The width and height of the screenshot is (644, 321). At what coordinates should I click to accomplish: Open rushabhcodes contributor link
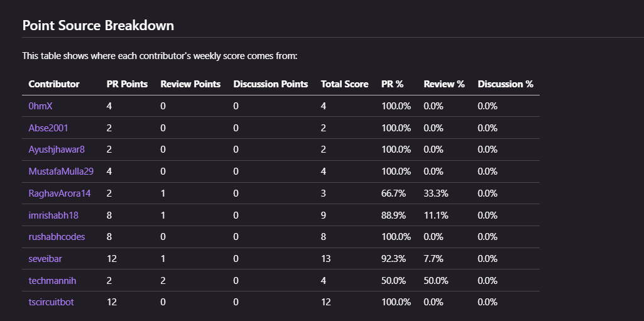point(57,237)
